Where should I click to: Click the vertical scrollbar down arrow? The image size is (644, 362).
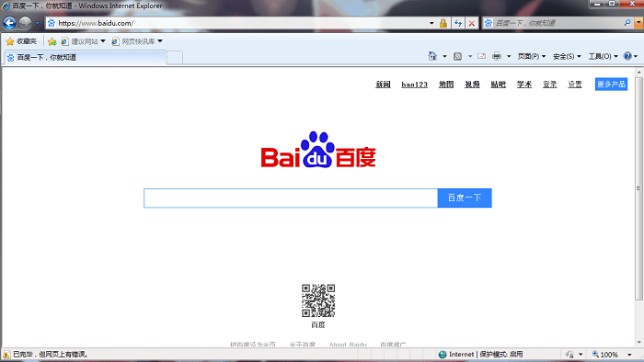point(638,343)
